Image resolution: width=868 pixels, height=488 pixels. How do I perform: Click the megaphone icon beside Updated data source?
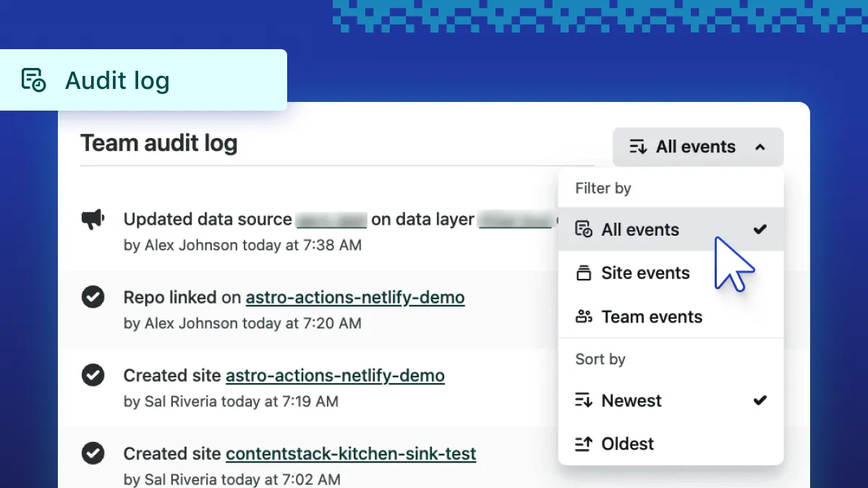pyautogui.click(x=93, y=219)
